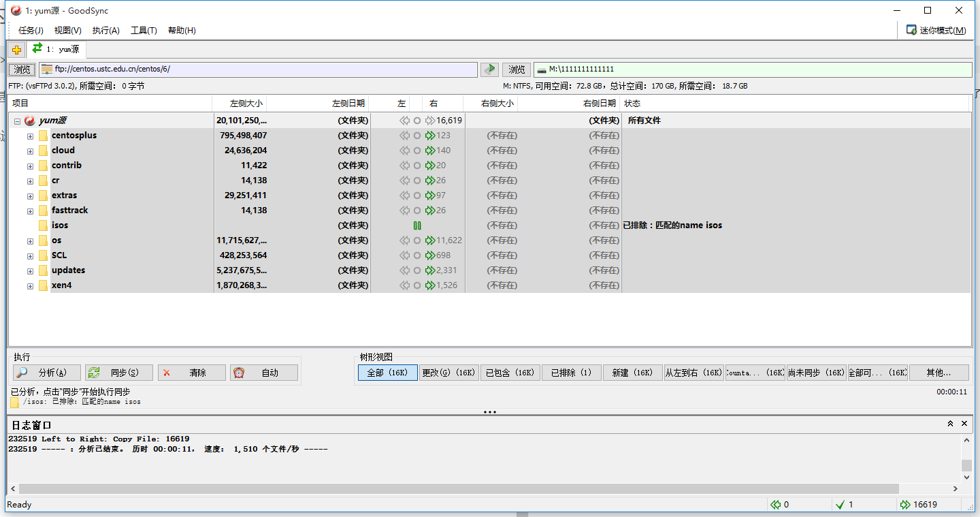Viewport: 980px width, 517px height.
Task: Click the 同步(S) sync button
Action: (x=118, y=373)
